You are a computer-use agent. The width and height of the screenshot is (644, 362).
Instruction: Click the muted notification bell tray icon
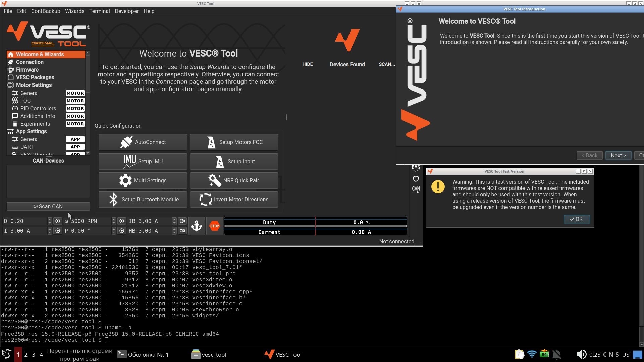pos(557,354)
